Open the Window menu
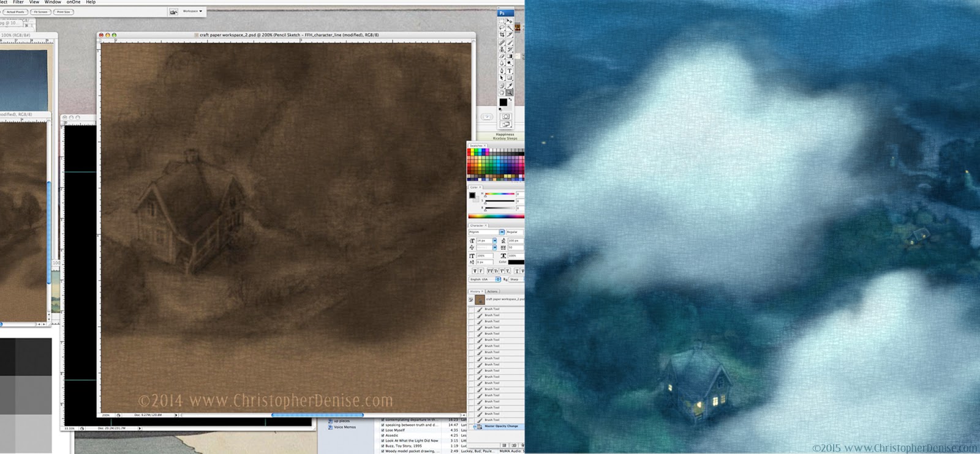This screenshot has height=454, width=980. [x=53, y=2]
